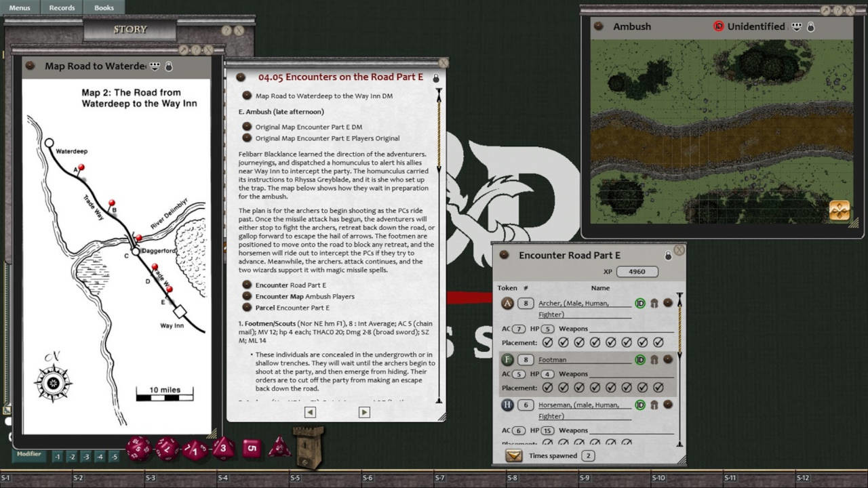Open the layer controls icon on the Ambush map
This screenshot has height=488, width=868.
tap(839, 211)
